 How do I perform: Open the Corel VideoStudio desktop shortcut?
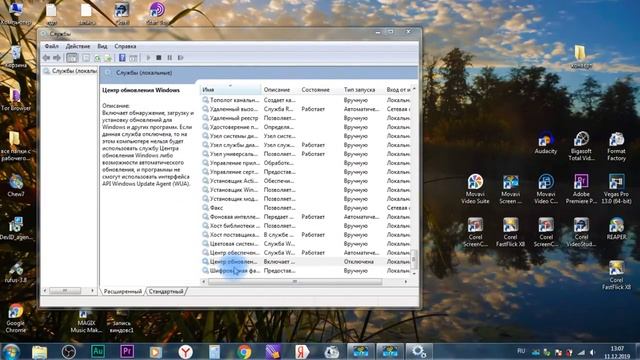tap(581, 232)
